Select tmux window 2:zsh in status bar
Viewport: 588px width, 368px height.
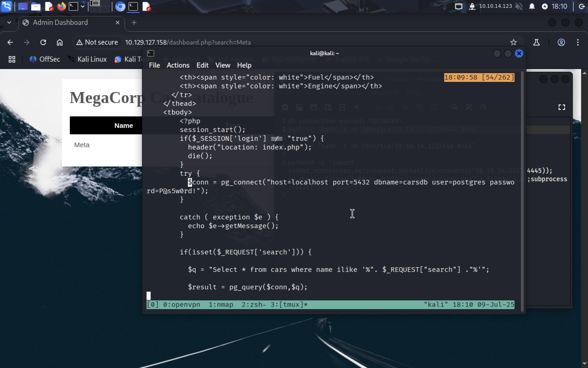(254, 305)
